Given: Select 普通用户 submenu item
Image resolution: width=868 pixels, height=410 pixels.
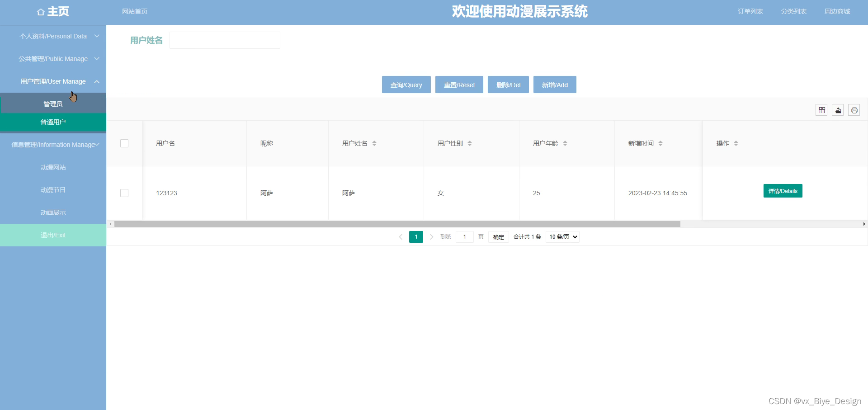Looking at the screenshot, I should point(53,122).
